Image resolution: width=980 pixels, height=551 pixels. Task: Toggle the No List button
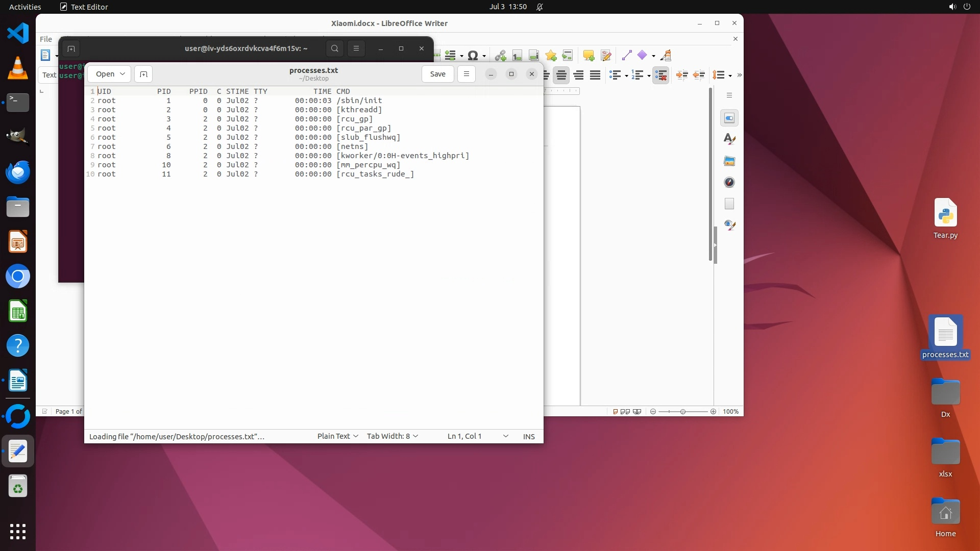pyautogui.click(x=660, y=76)
